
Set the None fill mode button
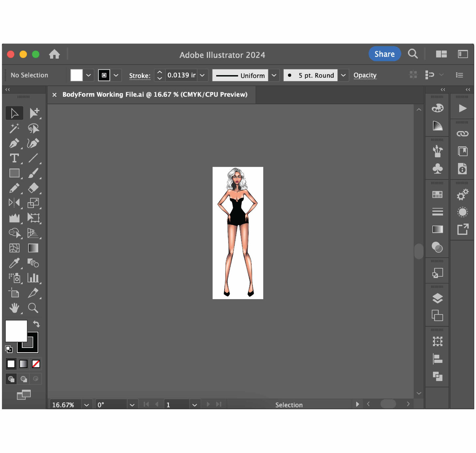(x=36, y=364)
